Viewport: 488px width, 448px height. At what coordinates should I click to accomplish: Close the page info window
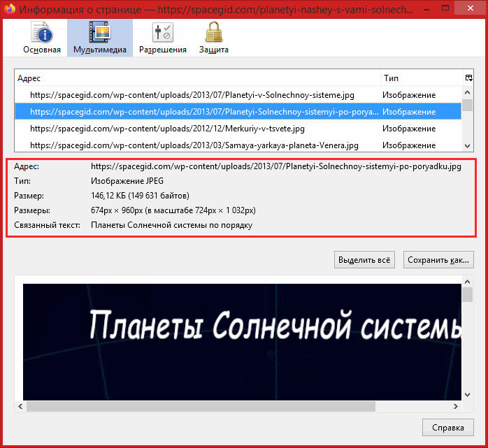point(471,8)
